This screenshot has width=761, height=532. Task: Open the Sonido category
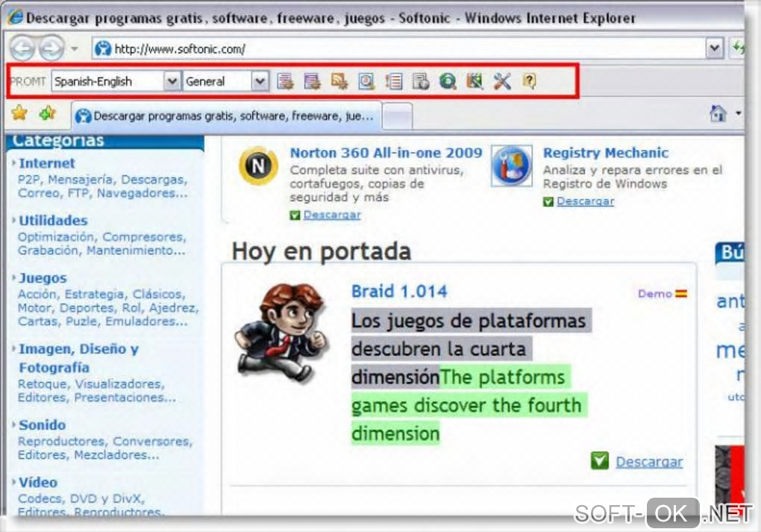(x=43, y=425)
